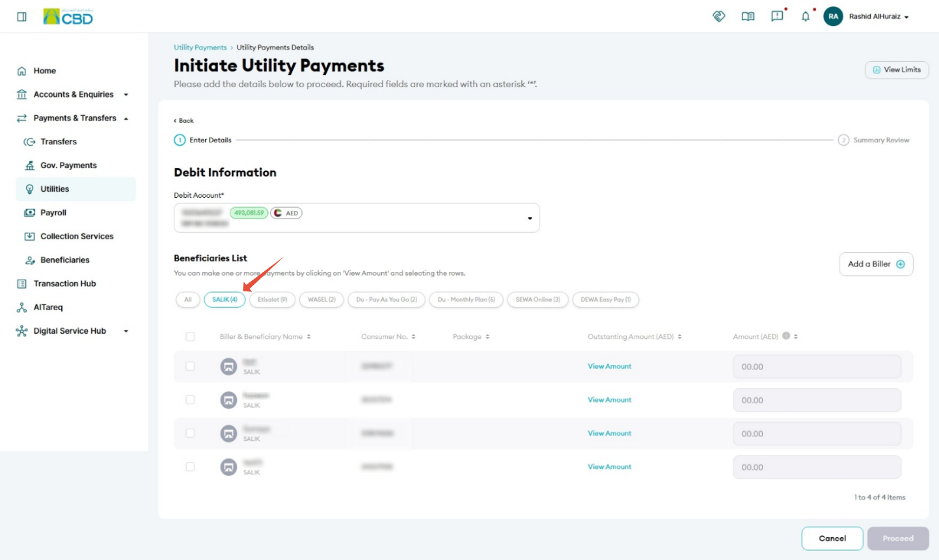Open the Rashid AlHuraiz user dropdown arrow
Screen dimensions: 939x560
(x=906, y=17)
